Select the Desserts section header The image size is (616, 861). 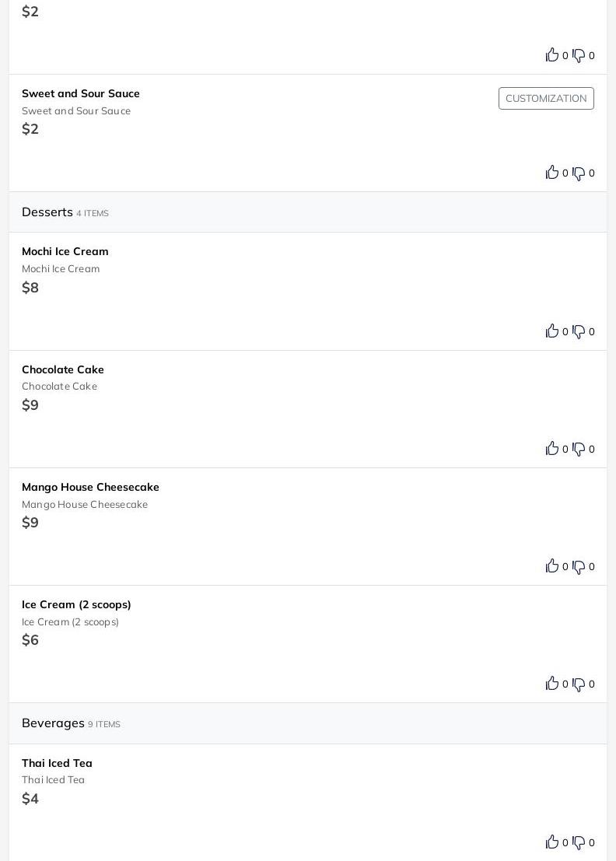click(x=308, y=212)
